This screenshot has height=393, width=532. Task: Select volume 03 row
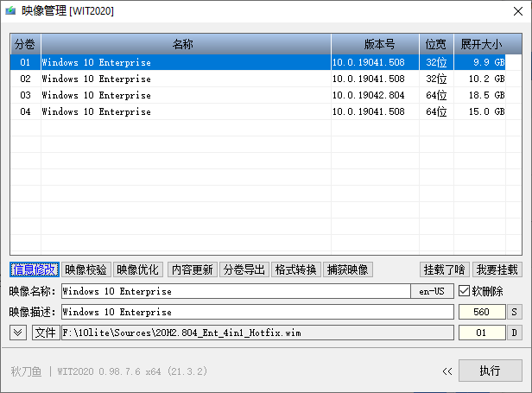[x=257, y=95]
